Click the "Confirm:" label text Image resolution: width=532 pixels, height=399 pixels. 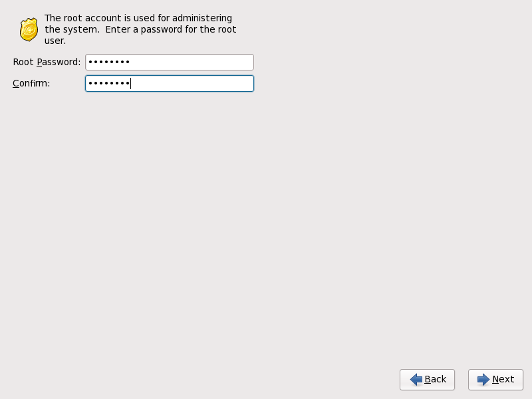31,84
